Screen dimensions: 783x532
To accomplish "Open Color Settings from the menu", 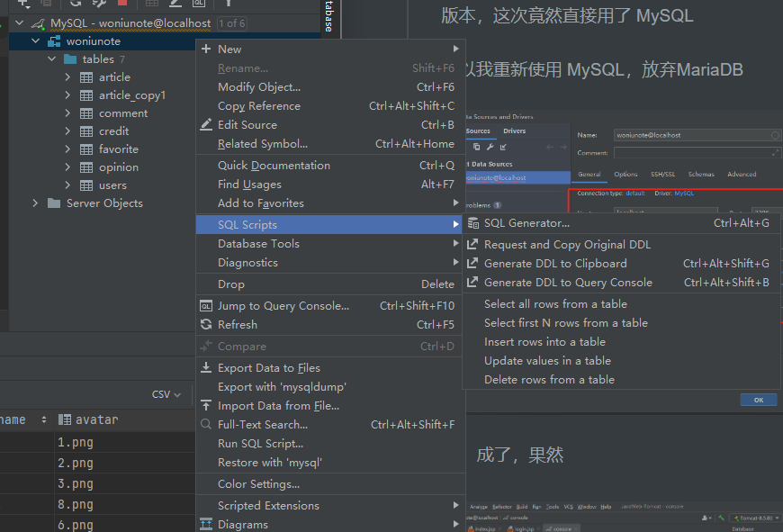I will coord(329,484).
